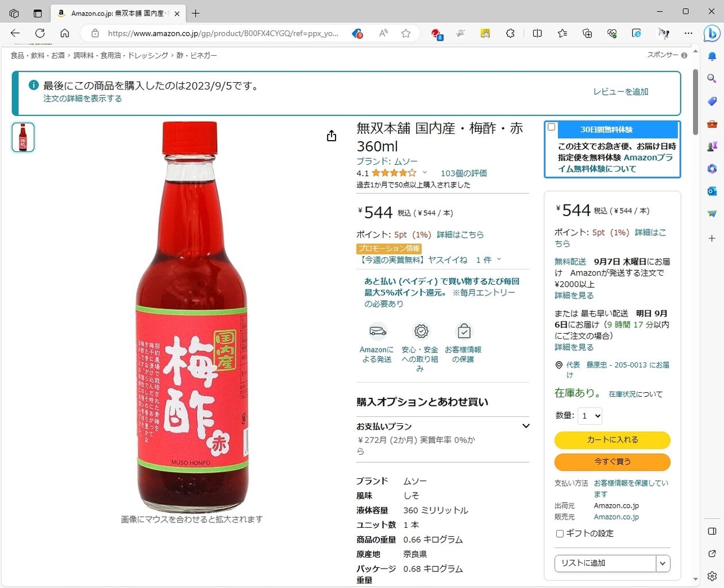
Task: Click the リストに追加 button
Action: 605,563
